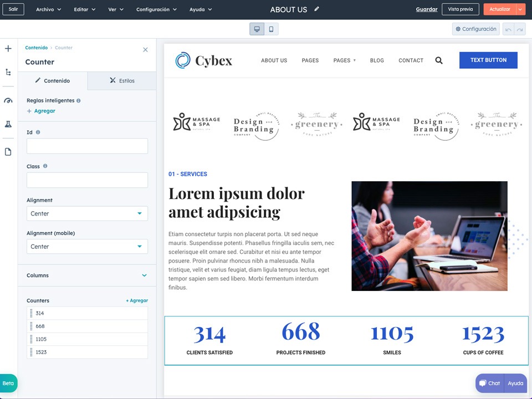Open the Alignment dropdown set to Center
Image resolution: width=532 pixels, height=399 pixels.
coord(87,213)
